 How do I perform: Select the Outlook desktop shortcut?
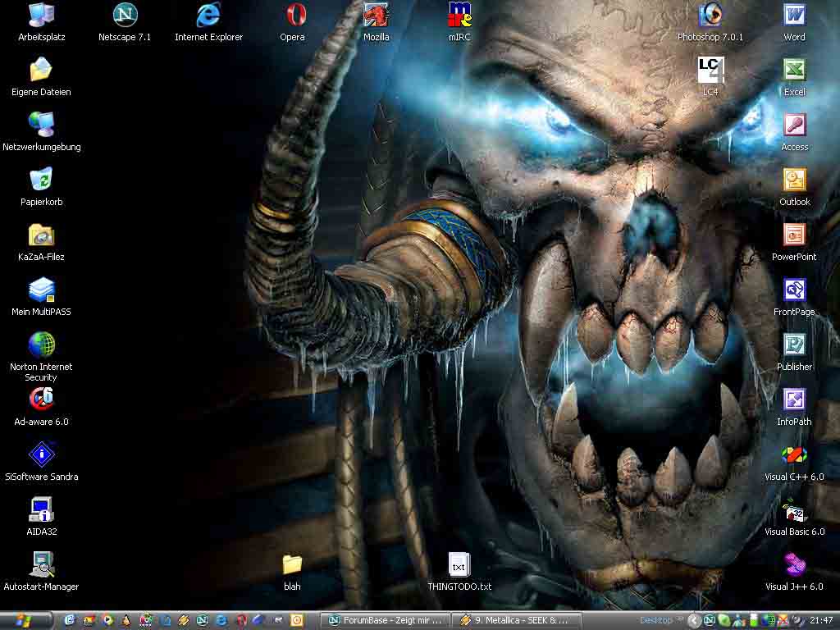pyautogui.click(x=794, y=188)
